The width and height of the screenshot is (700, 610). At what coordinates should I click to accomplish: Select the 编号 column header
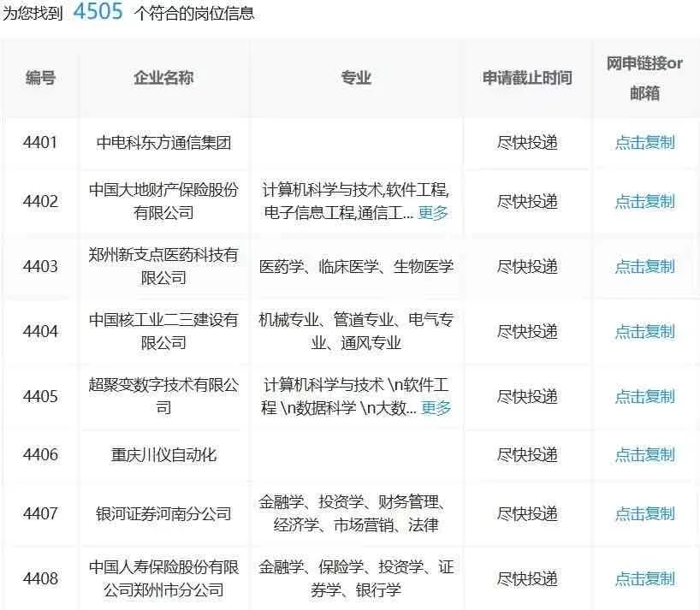click(x=40, y=78)
